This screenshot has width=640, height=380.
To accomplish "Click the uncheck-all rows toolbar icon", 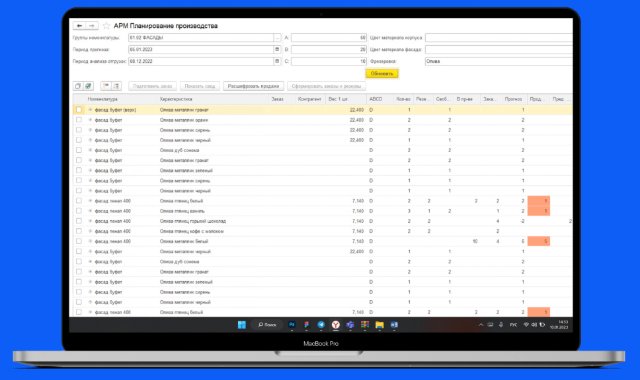I will (x=78, y=86).
